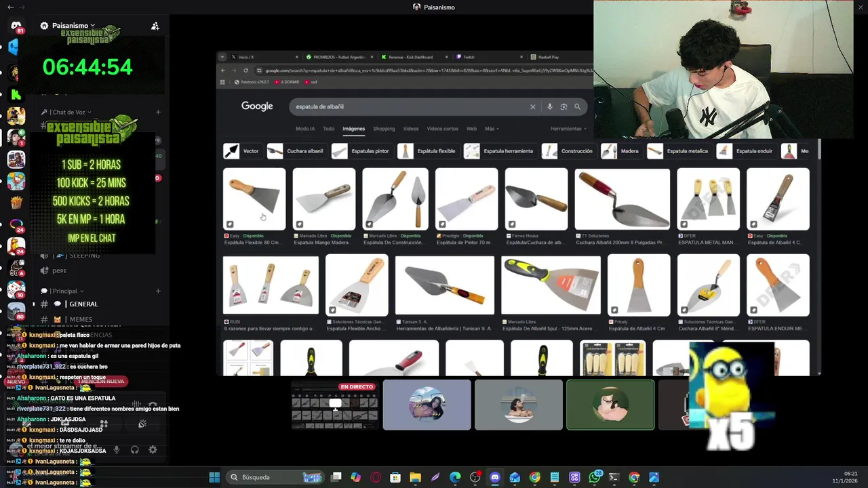Switch to the PROMEDIOS Futbol Argentino tab

[x=339, y=57]
